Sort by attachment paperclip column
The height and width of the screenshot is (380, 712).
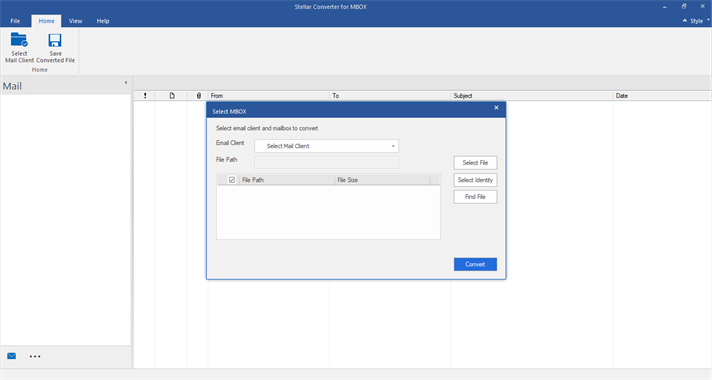[x=198, y=96]
